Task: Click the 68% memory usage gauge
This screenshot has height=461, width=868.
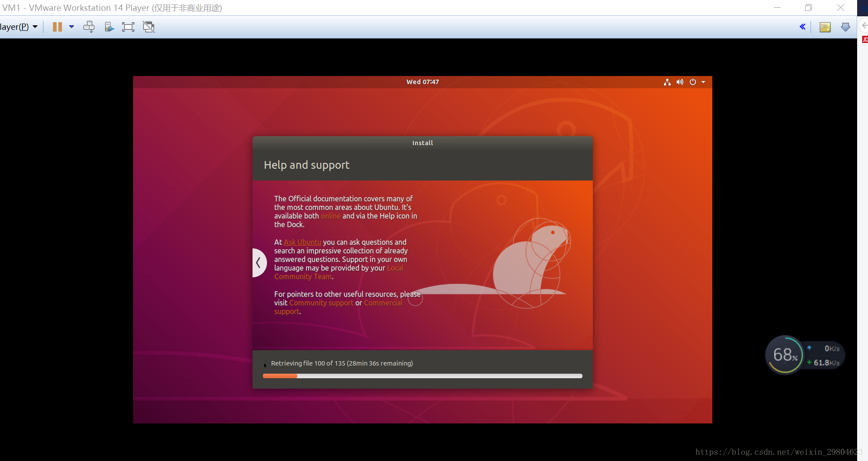Action: click(x=785, y=355)
